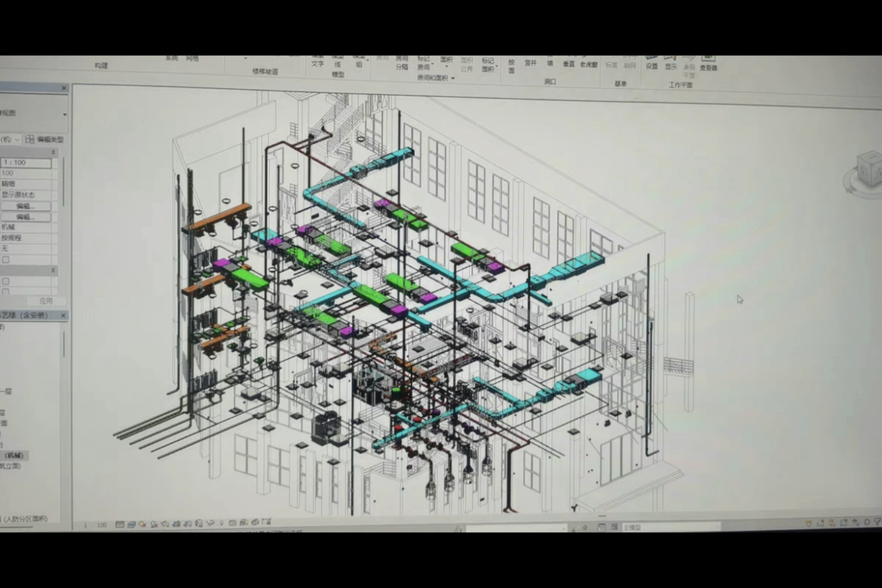Screen dimensions: 882x588
Task: Open the Model Group (模型组) tool
Action: 359,62
